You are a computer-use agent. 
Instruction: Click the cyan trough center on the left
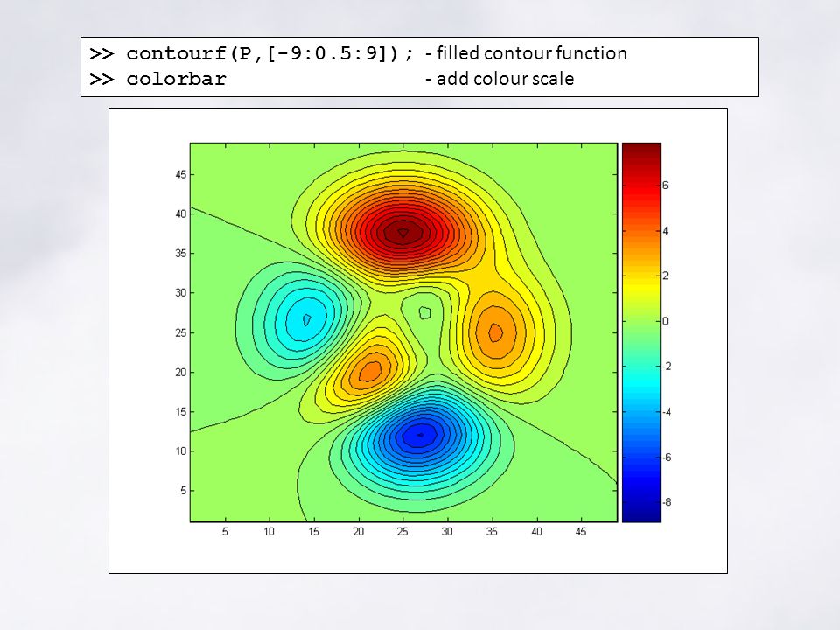(306, 320)
